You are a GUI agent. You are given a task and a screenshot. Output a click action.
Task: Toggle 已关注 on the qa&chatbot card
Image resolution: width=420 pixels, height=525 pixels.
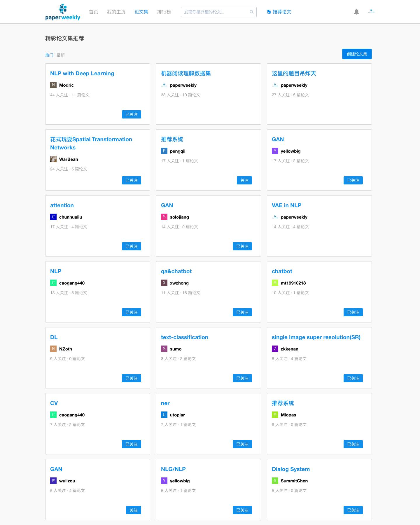(x=242, y=312)
